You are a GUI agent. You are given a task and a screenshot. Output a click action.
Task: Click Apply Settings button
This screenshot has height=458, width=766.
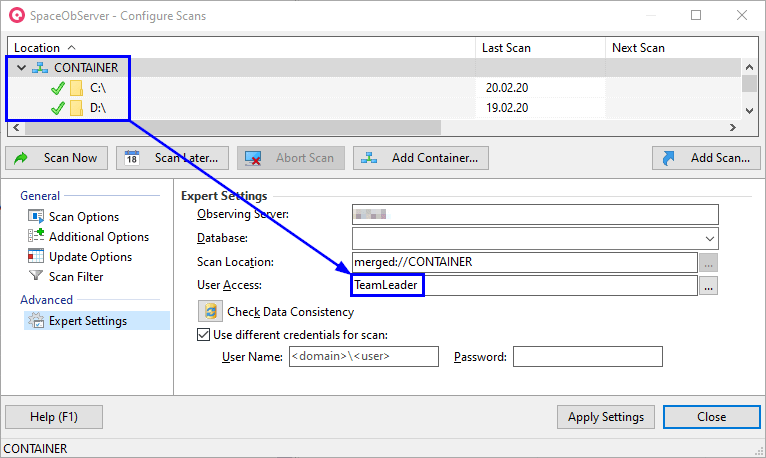[605, 416]
